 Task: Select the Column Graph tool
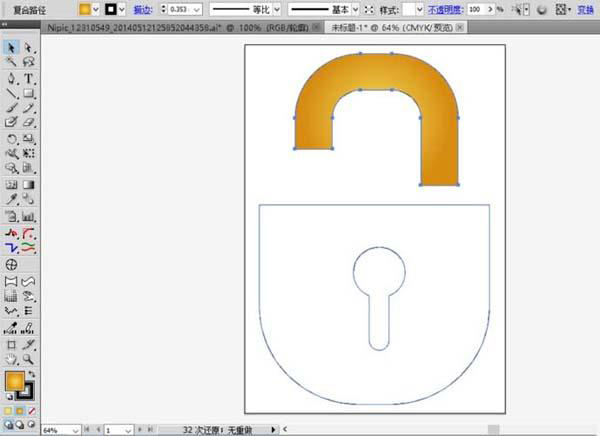(28, 216)
